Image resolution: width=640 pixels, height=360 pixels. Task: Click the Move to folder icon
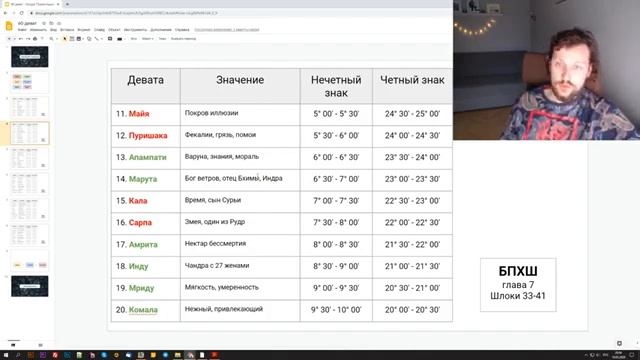[x=51, y=23]
